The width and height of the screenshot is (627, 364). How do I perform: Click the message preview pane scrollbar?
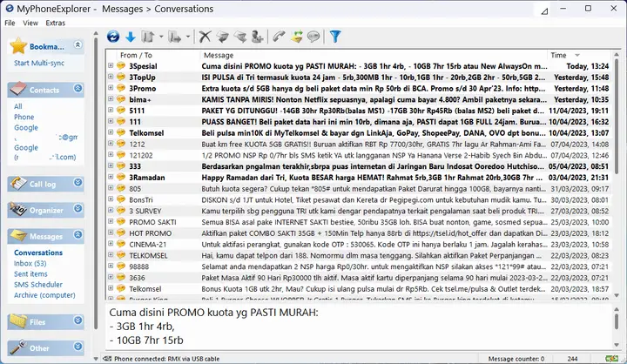point(617,327)
